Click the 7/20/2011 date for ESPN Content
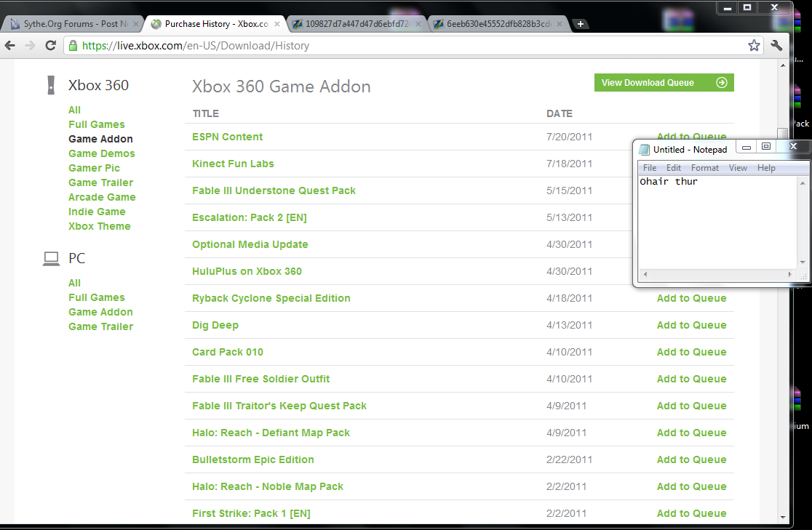 (569, 137)
